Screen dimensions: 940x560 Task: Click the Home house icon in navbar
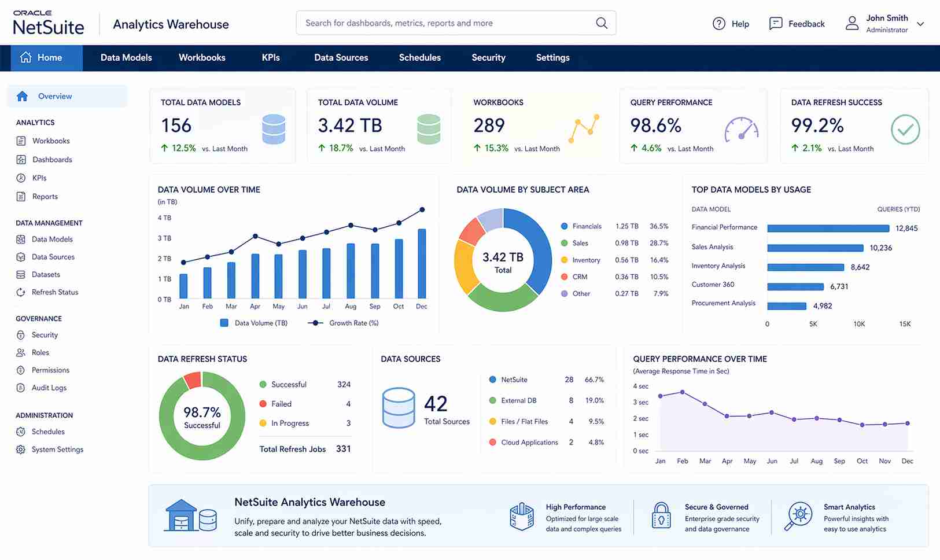pyautogui.click(x=25, y=57)
